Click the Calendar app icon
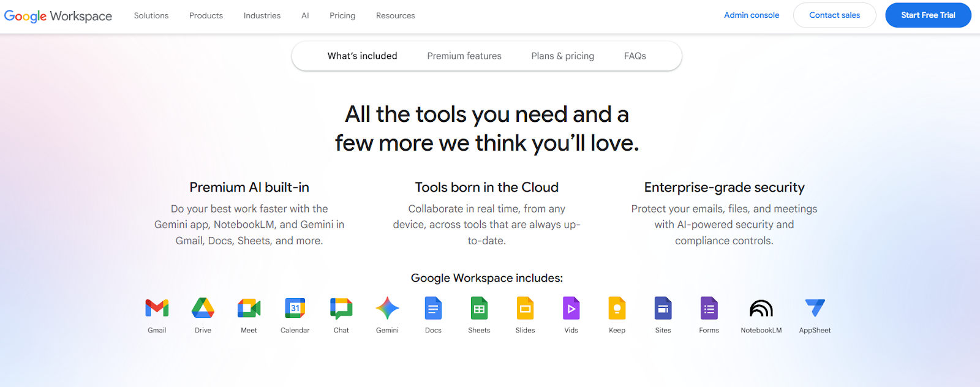Image resolution: width=980 pixels, height=387 pixels. pos(295,308)
